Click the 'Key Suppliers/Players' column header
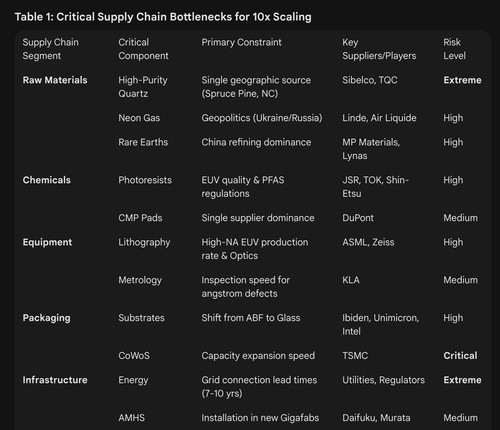Image resolution: width=500 pixels, height=430 pixels. (x=379, y=49)
